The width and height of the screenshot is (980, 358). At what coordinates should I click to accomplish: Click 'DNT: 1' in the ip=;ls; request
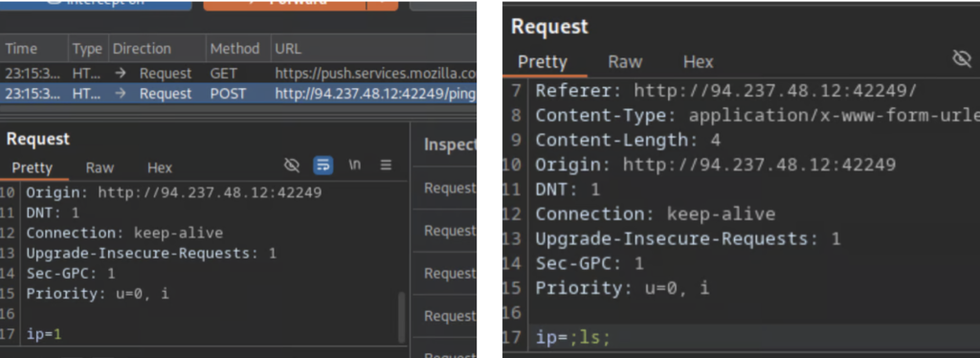click(568, 190)
